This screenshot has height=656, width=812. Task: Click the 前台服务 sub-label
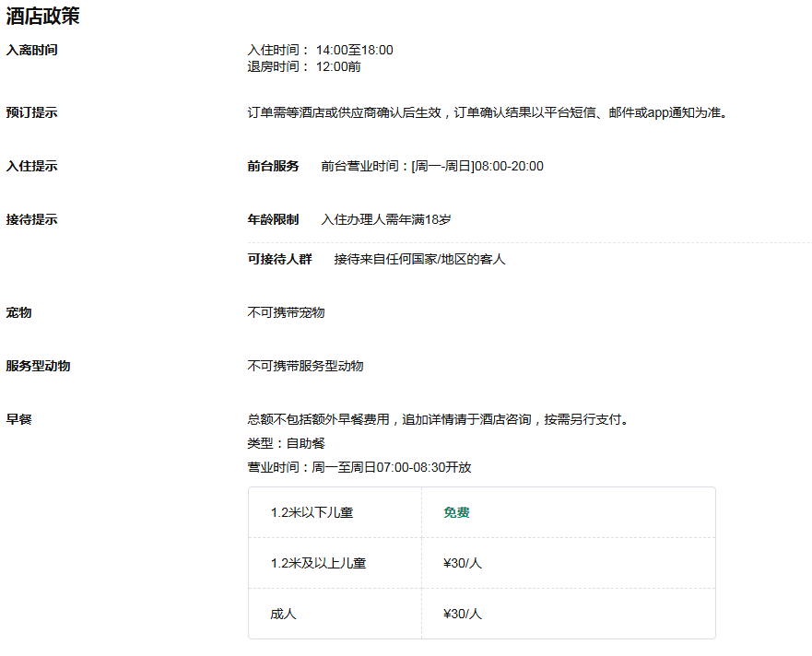[x=273, y=166]
